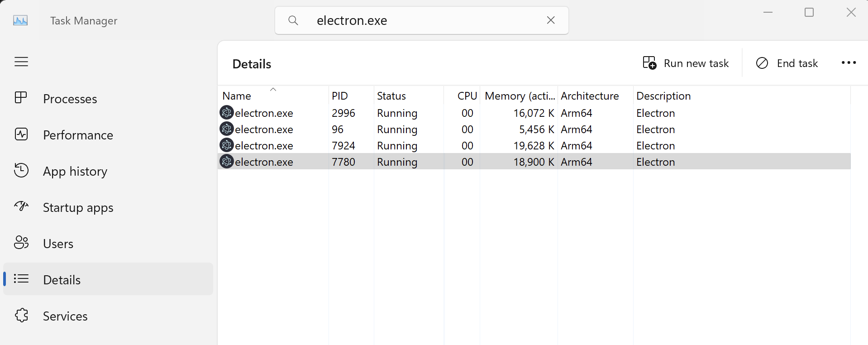Click the electron.exe search field

[x=422, y=20]
